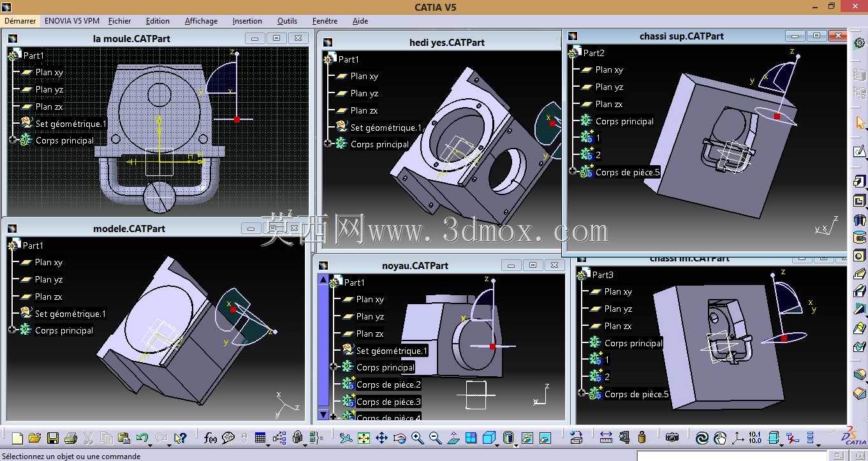Expand Corps de pièce.5 in the Part3 tree
This screenshot has height=461, width=868.
coord(582,393)
